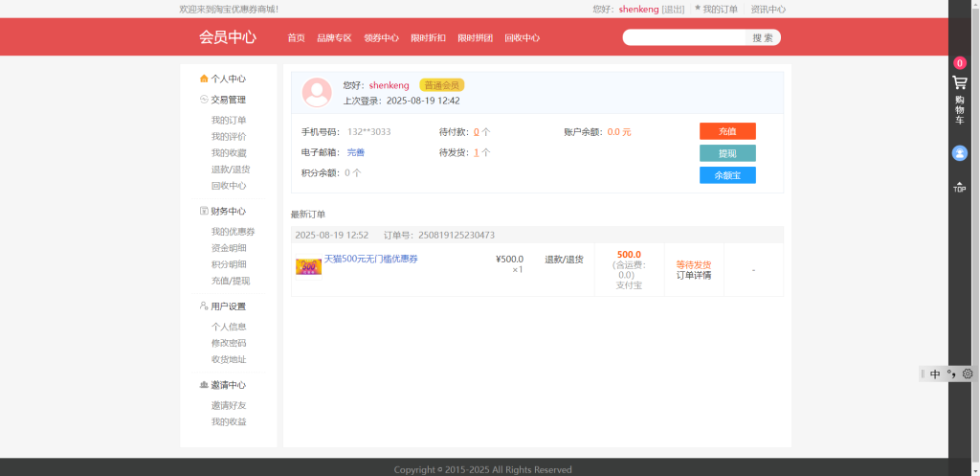Screen dimensions: 980x476
Task: Open 我的优惠券 in the sidebar
Action: tap(234, 232)
